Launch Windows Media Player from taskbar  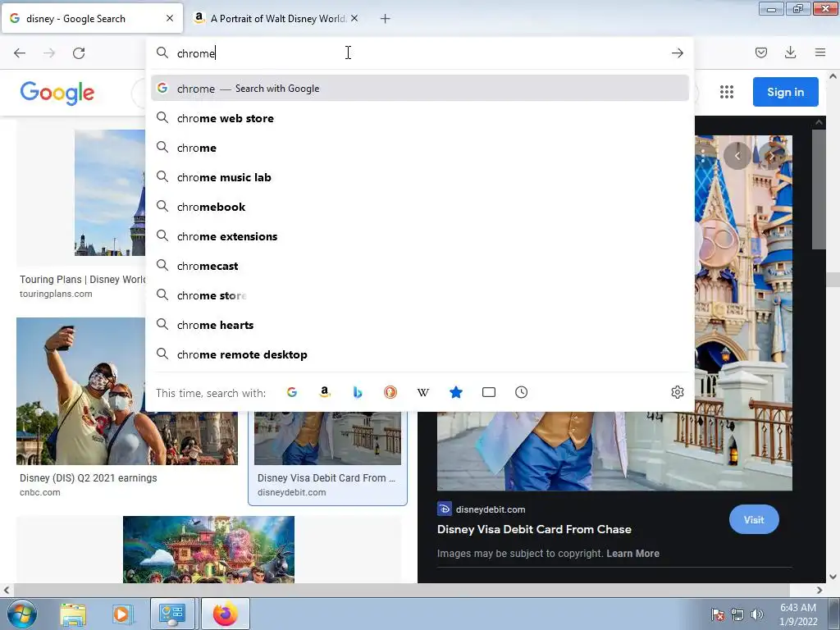122,614
